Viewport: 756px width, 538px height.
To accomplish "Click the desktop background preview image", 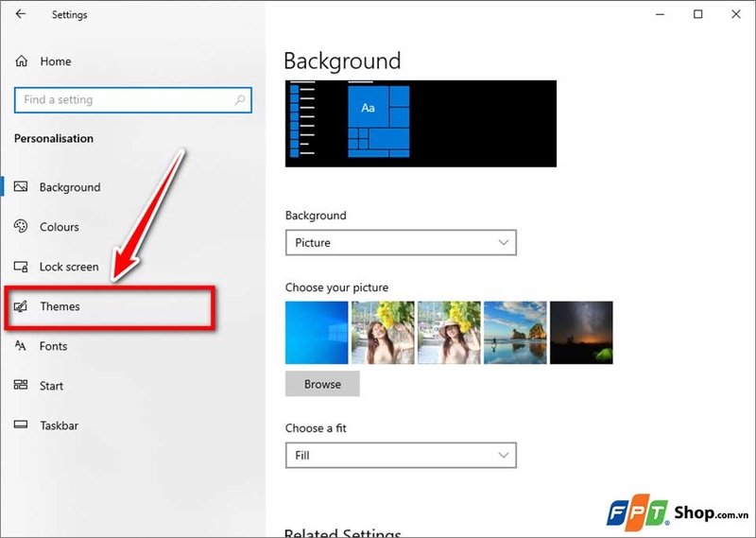I will (421, 124).
